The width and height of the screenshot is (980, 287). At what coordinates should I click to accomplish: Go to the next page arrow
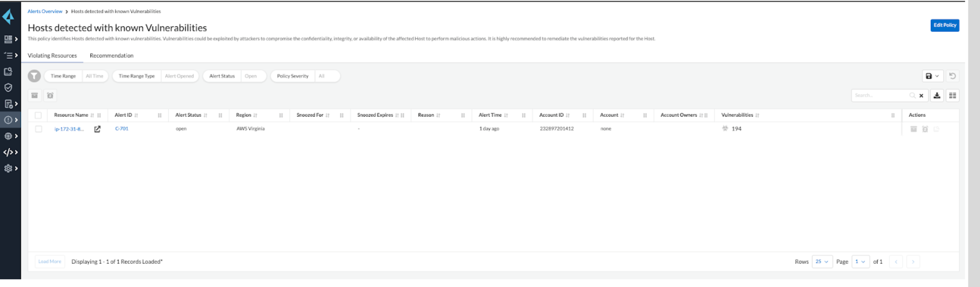coord(913,262)
